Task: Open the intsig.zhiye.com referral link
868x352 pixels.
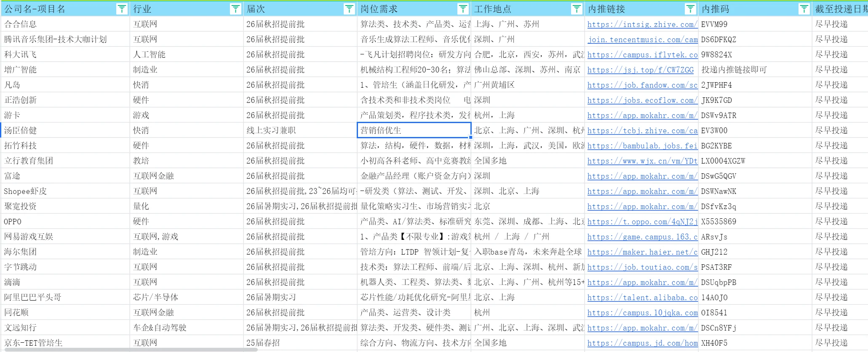Action: (642, 24)
